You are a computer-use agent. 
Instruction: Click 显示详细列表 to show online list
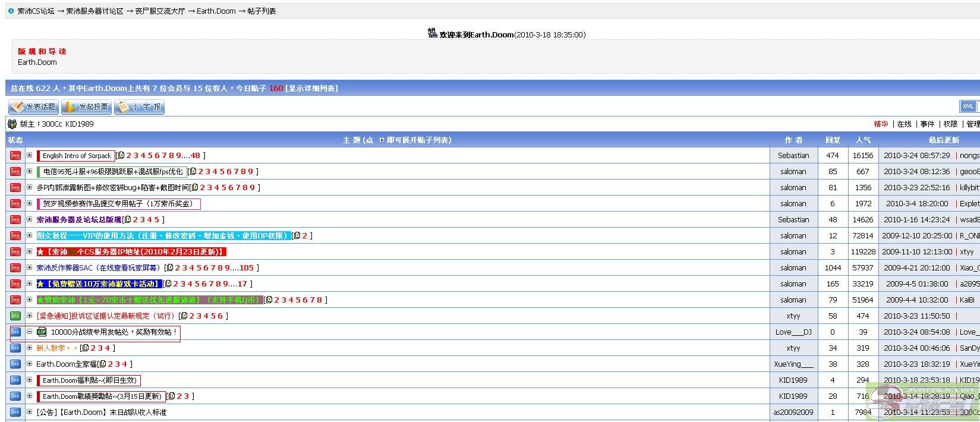coord(311,89)
